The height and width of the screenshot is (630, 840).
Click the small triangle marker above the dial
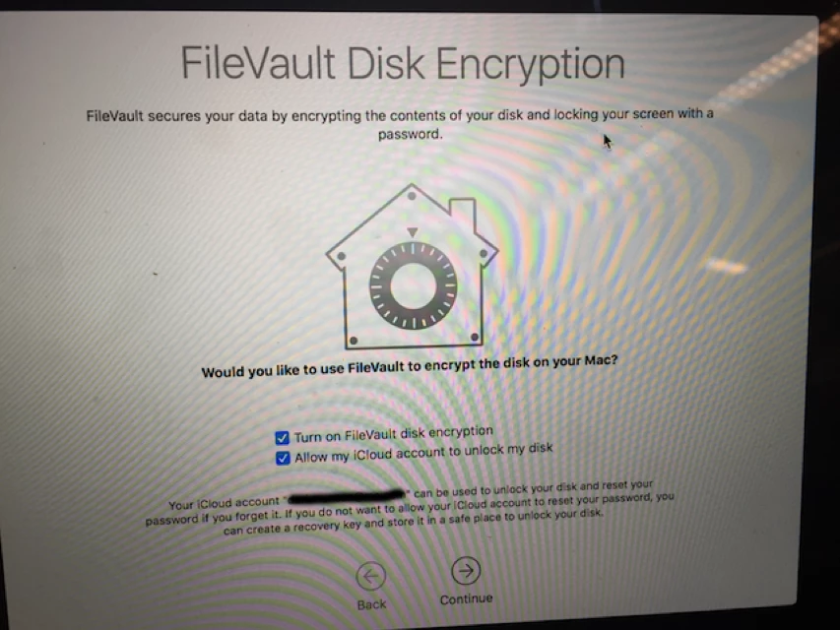(412, 232)
